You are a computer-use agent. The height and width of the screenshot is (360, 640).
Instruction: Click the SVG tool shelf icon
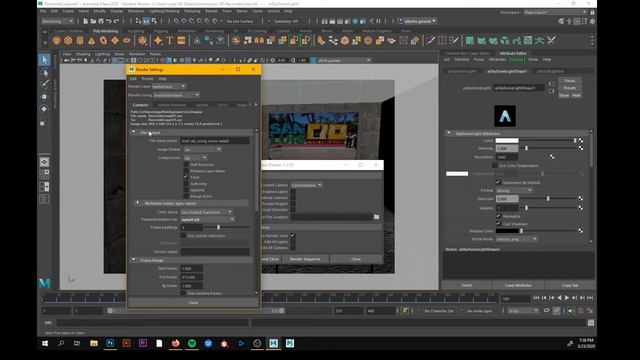click(181, 40)
